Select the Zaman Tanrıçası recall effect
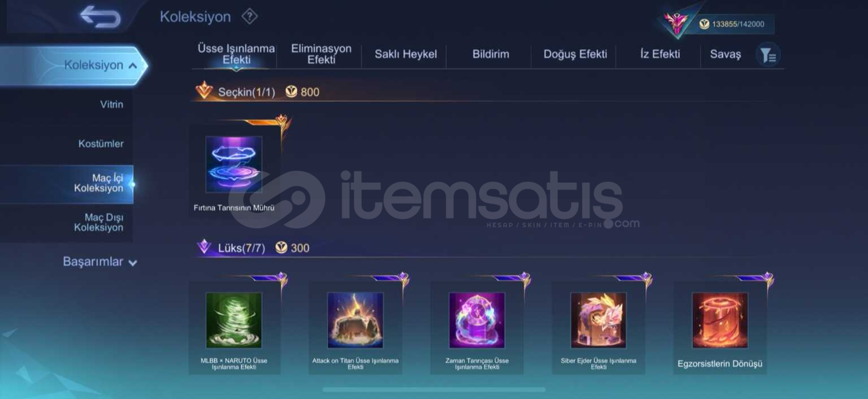The height and width of the screenshot is (399, 868). click(x=477, y=320)
